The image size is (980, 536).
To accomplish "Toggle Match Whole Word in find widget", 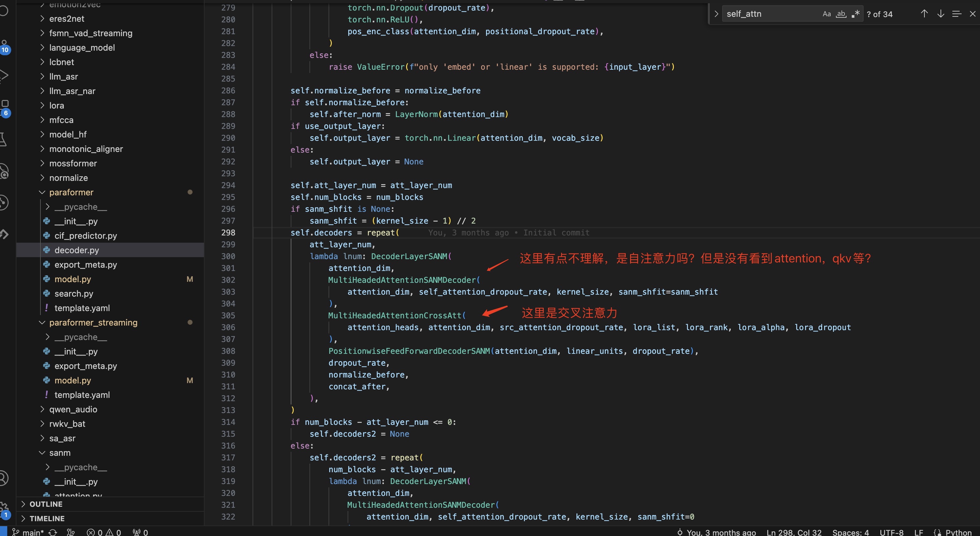I will pos(841,14).
